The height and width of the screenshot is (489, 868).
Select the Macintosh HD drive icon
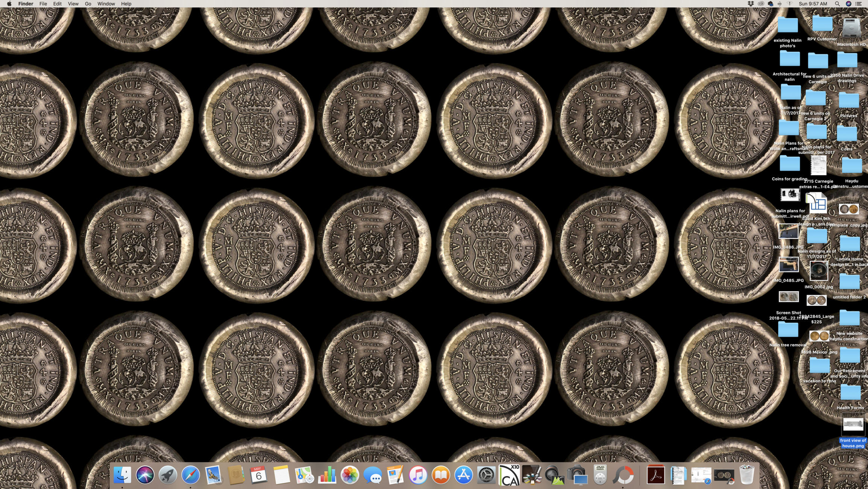coord(851,27)
